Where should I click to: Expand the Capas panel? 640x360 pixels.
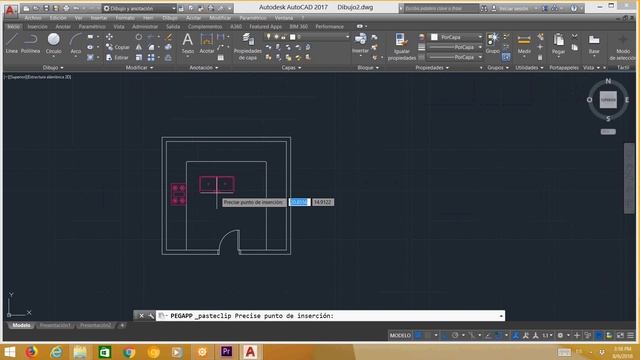pos(291,68)
